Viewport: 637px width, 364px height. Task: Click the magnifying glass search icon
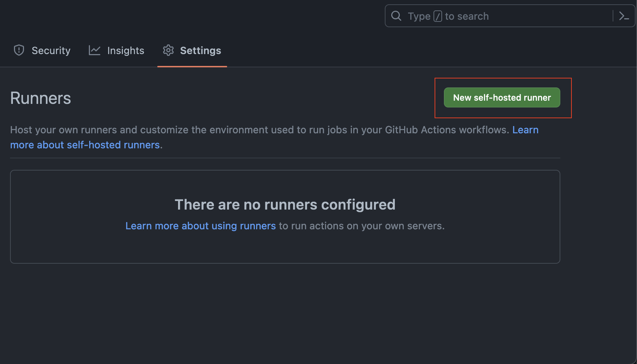(396, 16)
